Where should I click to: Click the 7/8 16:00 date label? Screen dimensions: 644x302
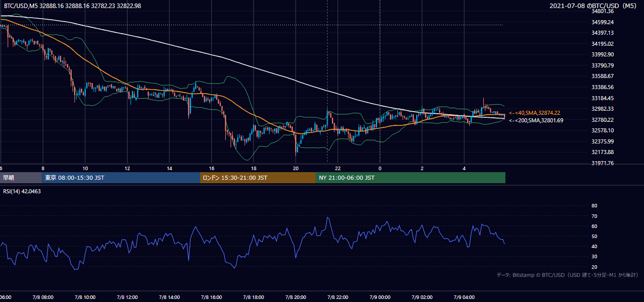[x=212, y=297]
